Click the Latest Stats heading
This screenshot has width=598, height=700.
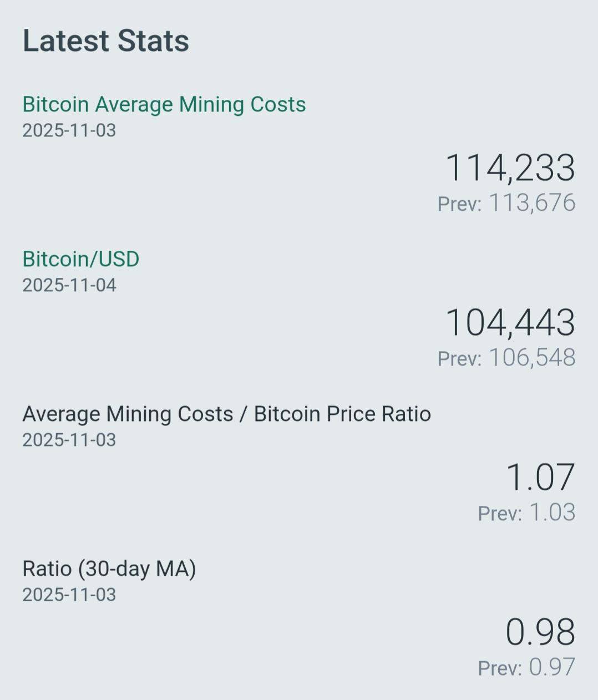point(105,41)
